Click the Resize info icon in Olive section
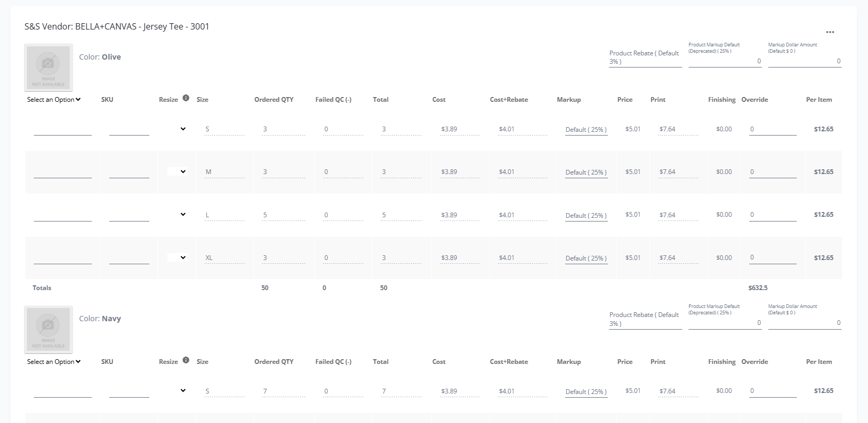The height and width of the screenshot is (423, 868). (186, 98)
